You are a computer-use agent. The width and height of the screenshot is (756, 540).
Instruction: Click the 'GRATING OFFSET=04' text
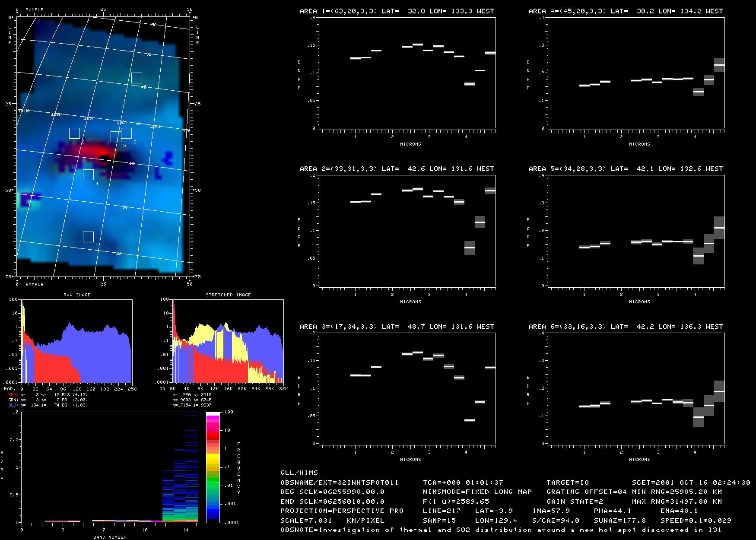point(587,492)
